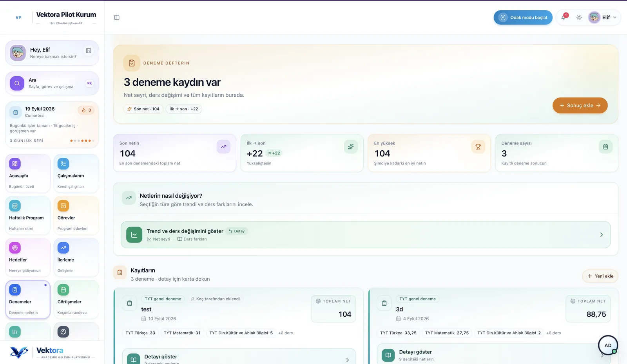Click Vektora logo in sidebar footer
Image resolution: width=627 pixels, height=364 pixels.
point(52,352)
